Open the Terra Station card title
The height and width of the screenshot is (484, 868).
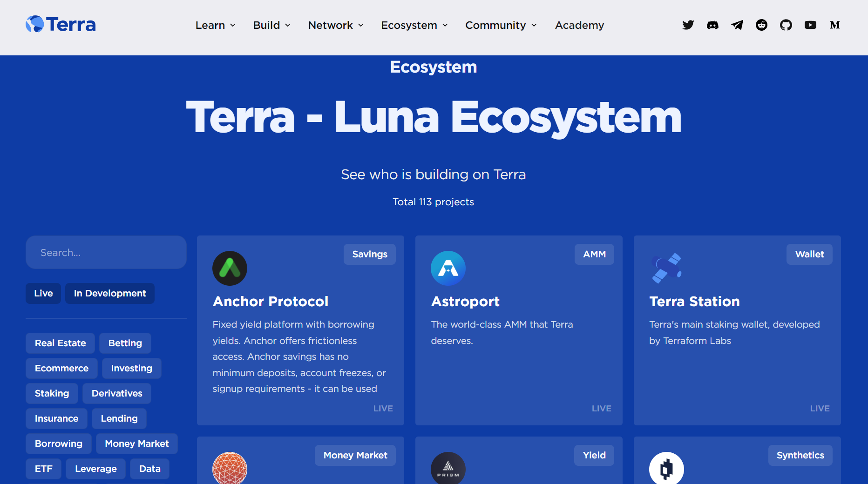[x=694, y=302]
